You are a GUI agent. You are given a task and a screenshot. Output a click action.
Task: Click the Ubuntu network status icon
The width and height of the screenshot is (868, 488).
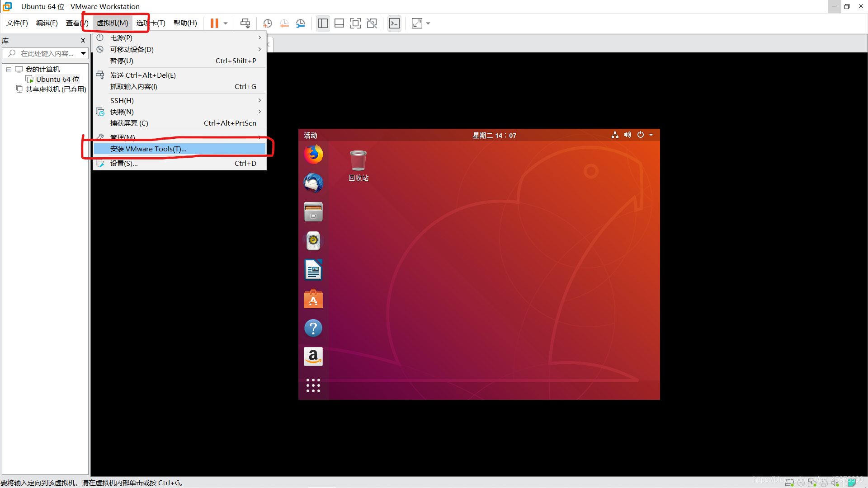pyautogui.click(x=615, y=135)
